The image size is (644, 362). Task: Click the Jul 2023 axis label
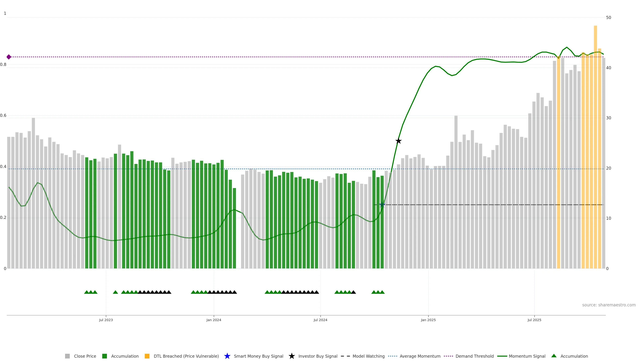click(106, 320)
